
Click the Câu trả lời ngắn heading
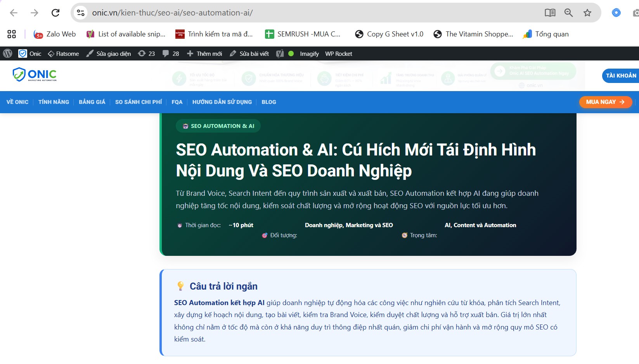pos(223,286)
